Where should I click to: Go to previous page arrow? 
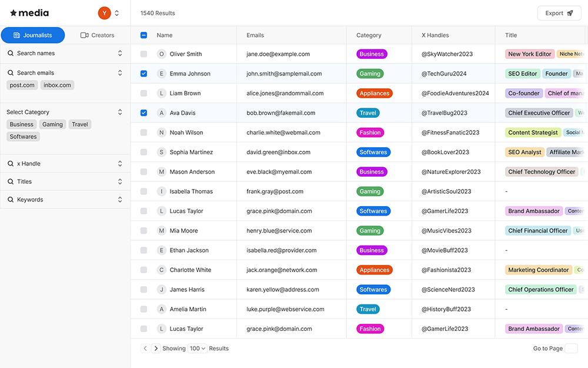(145, 349)
